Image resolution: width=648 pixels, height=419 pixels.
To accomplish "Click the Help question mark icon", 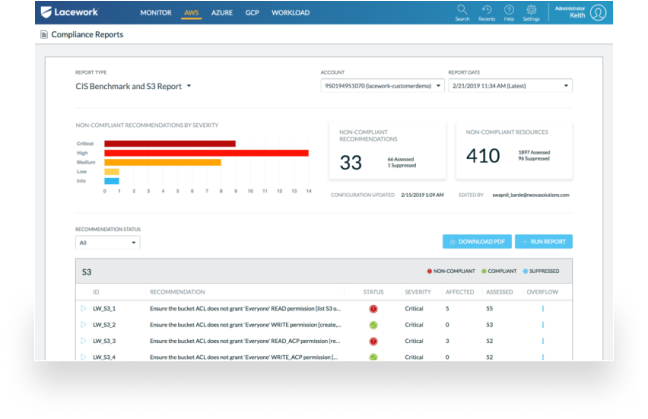I will tap(509, 12).
